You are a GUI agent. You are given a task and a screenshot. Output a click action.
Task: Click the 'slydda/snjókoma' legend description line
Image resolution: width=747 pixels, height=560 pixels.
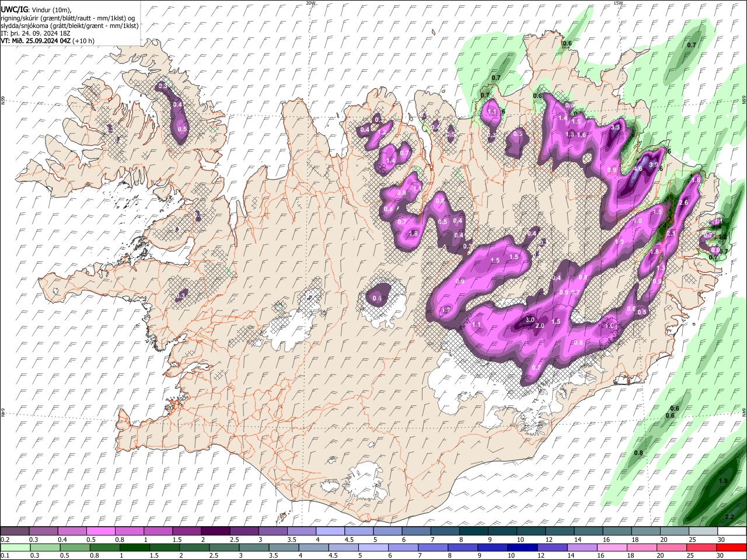[x=70, y=26]
